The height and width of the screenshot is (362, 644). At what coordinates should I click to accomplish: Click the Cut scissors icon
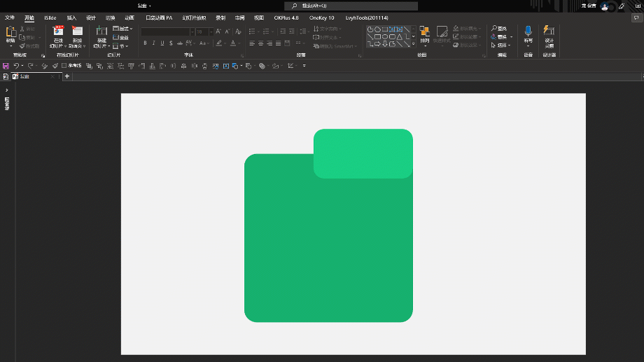click(22, 29)
